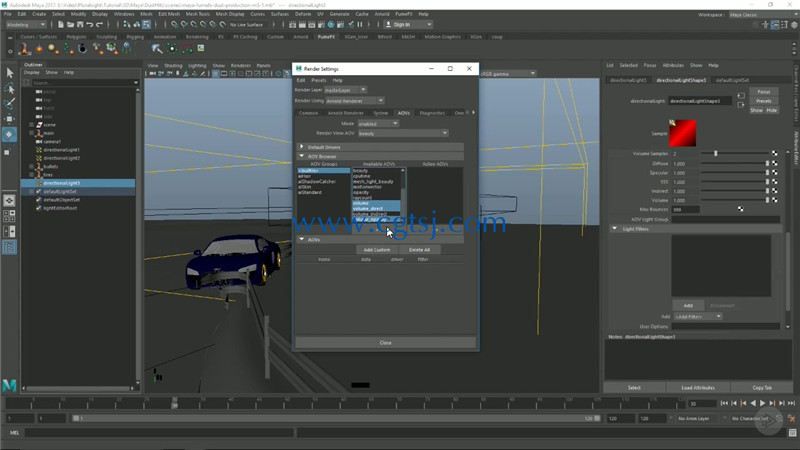Click the go-to-output connection icon beside name field

point(741,105)
